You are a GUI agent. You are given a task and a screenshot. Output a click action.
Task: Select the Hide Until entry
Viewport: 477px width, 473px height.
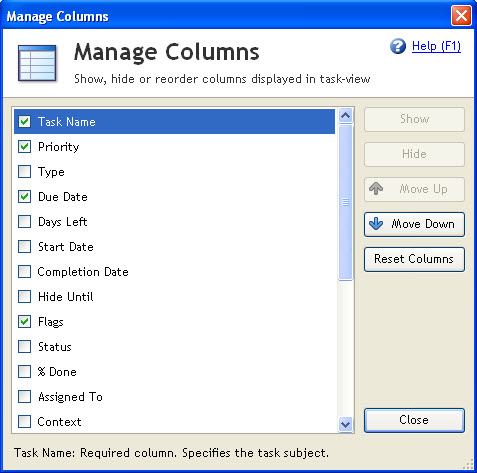(x=174, y=297)
